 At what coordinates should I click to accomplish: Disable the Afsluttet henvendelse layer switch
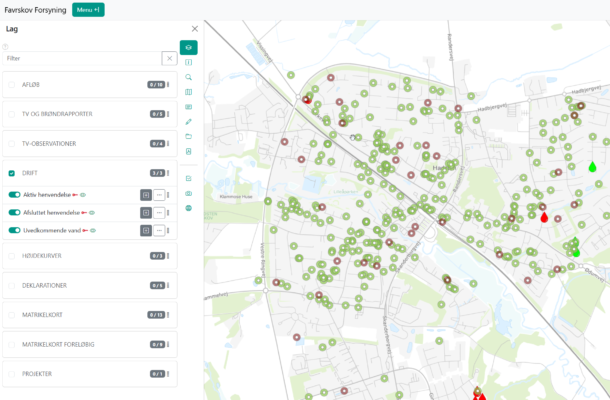pyautogui.click(x=15, y=212)
